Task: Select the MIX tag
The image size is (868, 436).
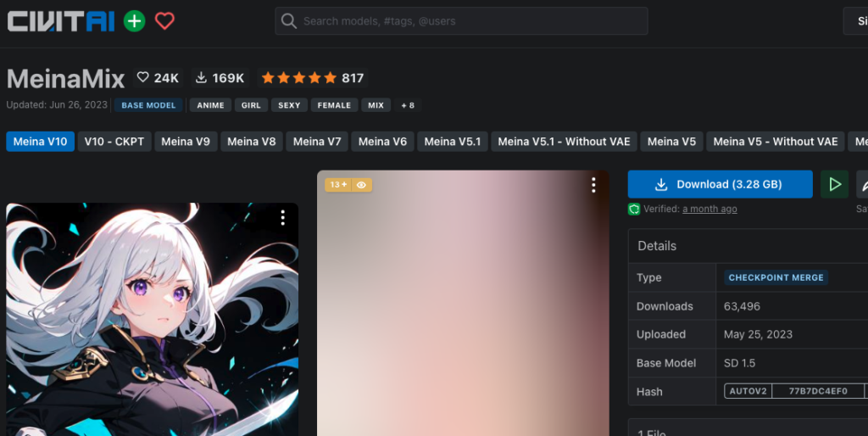Action: [376, 105]
